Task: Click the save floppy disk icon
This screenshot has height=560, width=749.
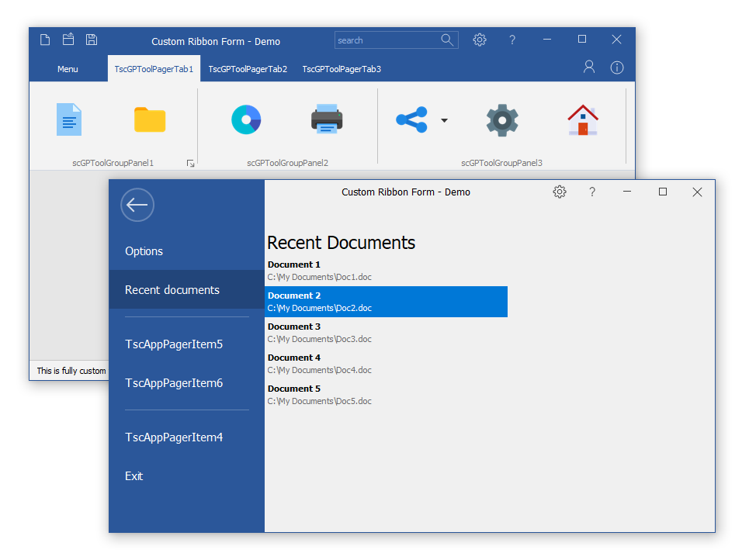Action: 92,40
